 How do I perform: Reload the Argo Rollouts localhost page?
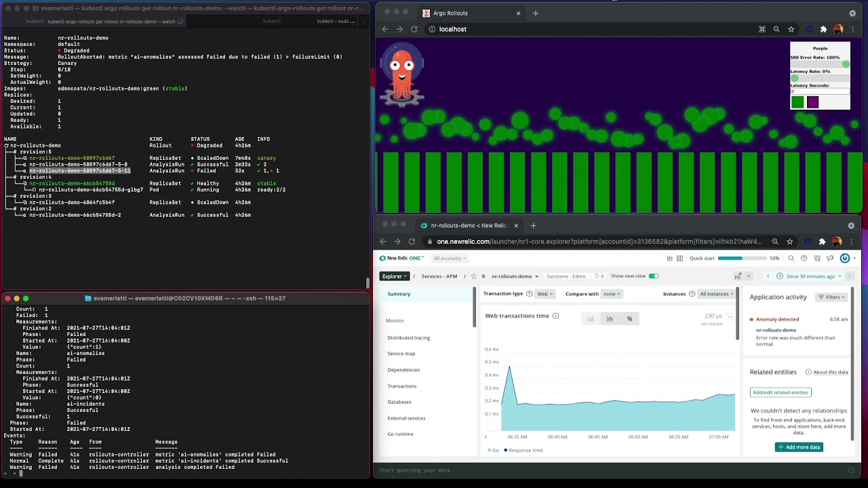414,29
